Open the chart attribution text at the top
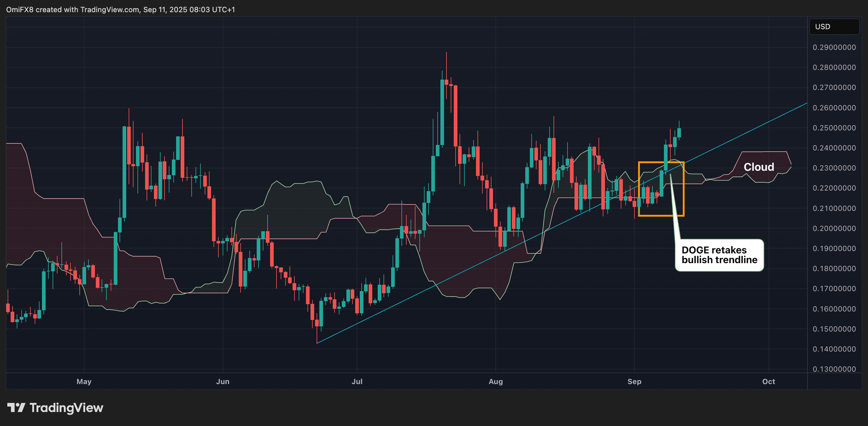This screenshot has height=426, width=868. [x=120, y=9]
